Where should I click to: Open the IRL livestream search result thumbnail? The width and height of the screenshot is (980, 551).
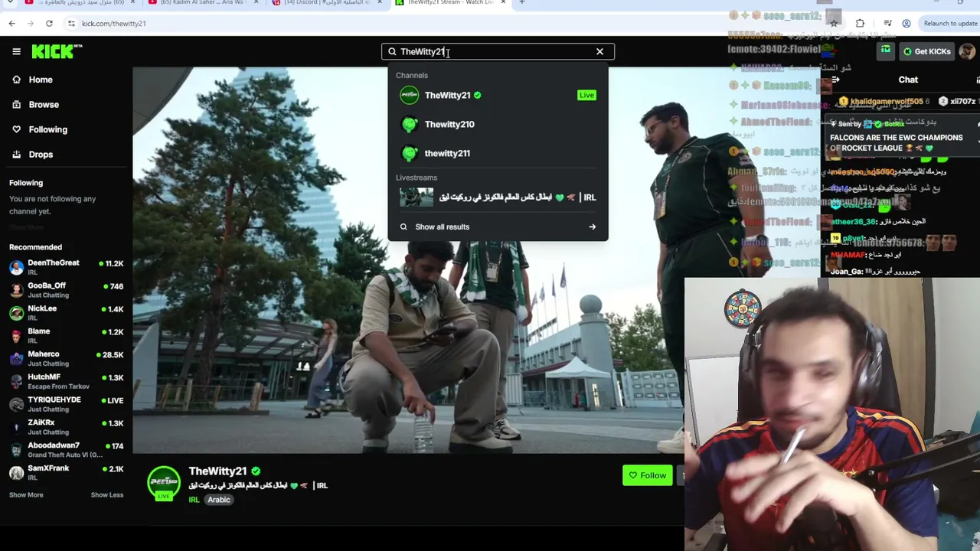pos(416,197)
